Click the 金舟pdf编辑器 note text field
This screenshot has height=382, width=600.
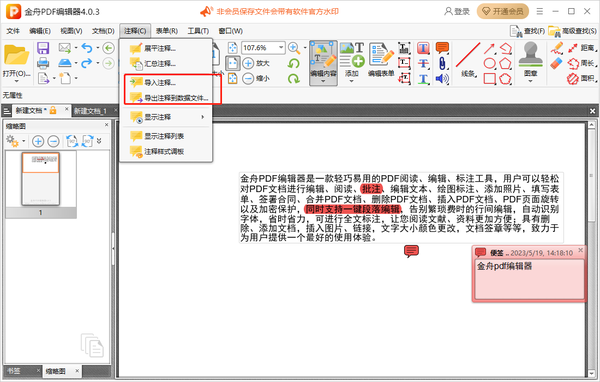[530, 279]
